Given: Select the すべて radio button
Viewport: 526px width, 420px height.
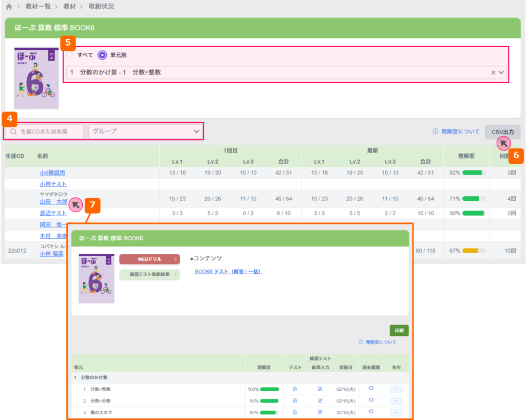Looking at the screenshot, I should coord(69,55).
